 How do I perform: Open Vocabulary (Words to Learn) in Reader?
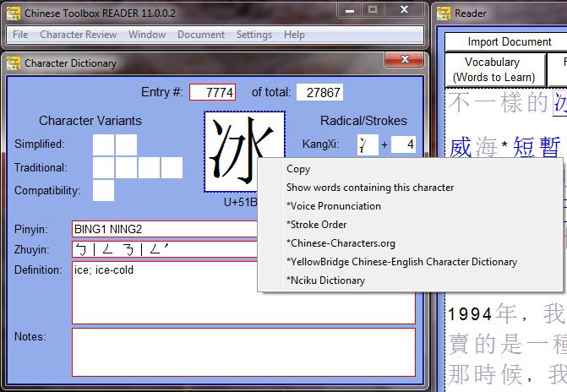[494, 69]
